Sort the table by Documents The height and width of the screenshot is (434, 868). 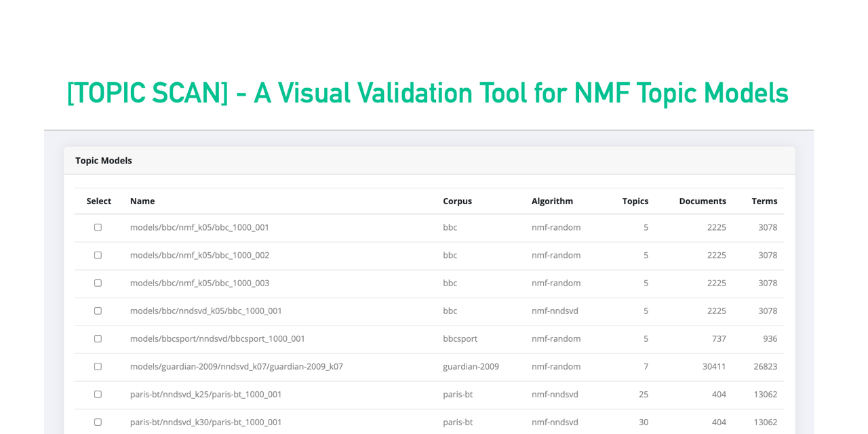pos(703,201)
